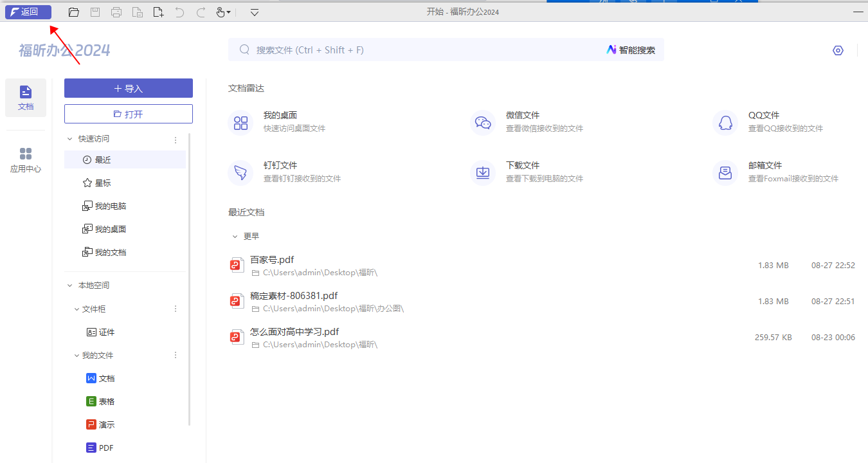Collapse the 快速访问 section
The image size is (868, 463).
70,139
